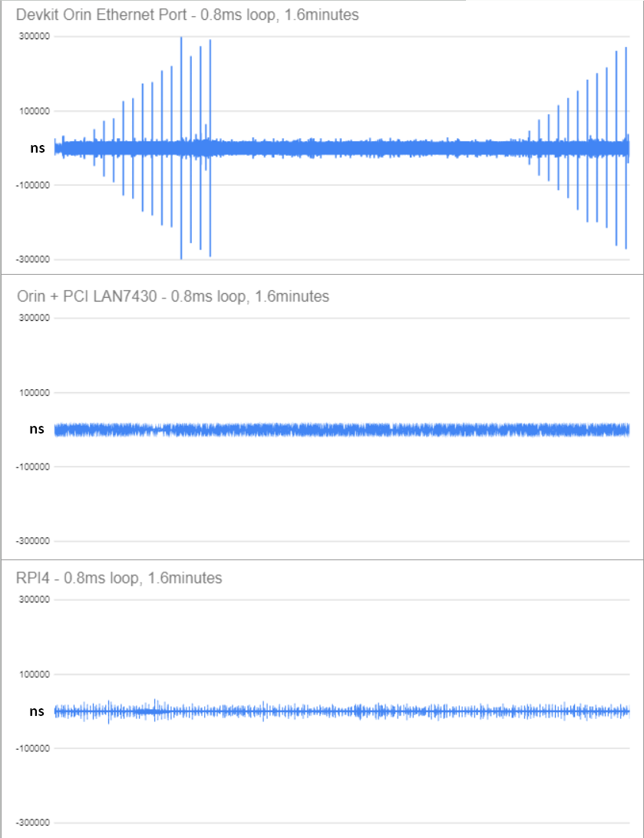Click the 100000 label in LAN7430 chart
The width and height of the screenshot is (644, 838).
point(35,393)
